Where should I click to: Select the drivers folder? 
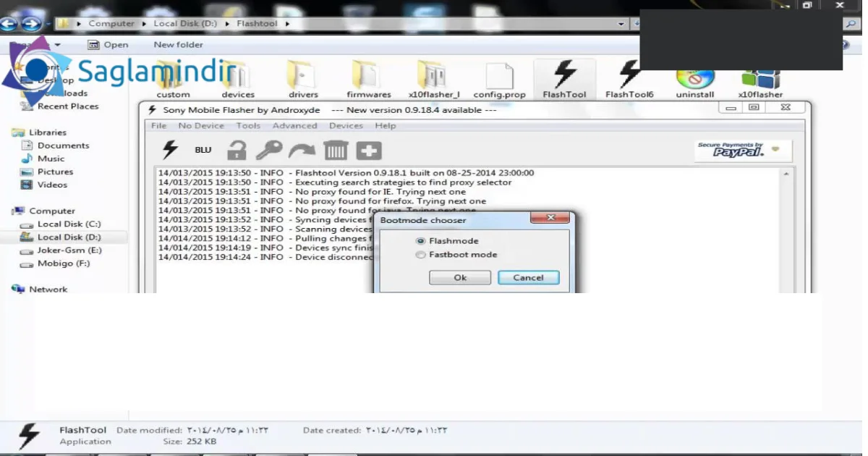point(303,80)
